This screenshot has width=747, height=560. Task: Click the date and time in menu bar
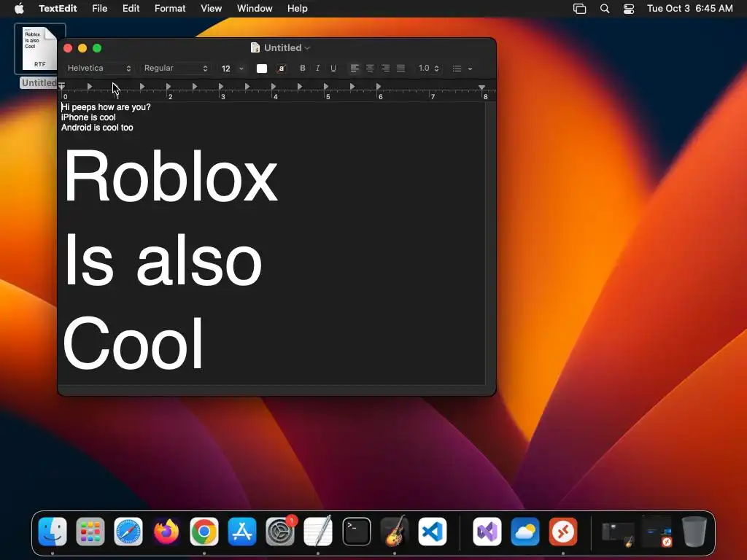[690, 8]
